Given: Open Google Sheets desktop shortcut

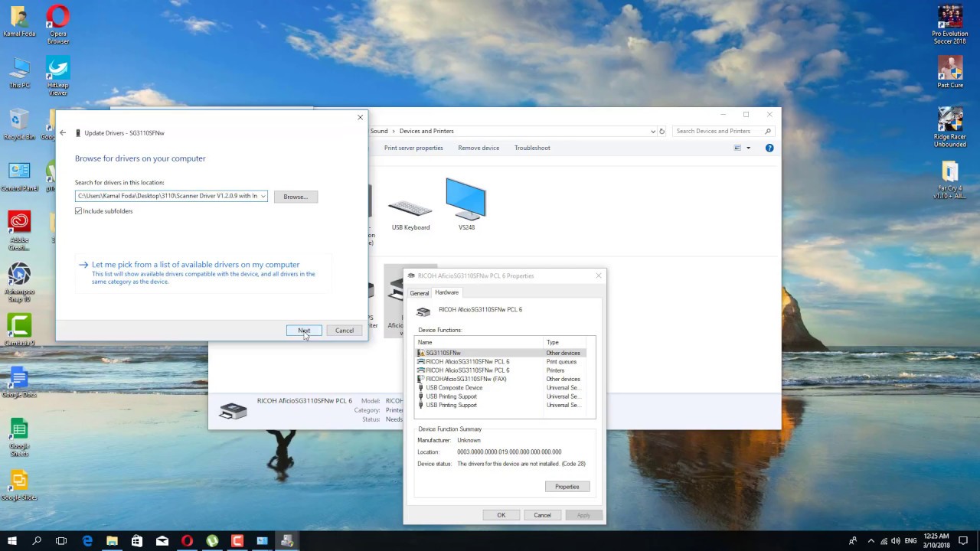Looking at the screenshot, I should (x=19, y=438).
